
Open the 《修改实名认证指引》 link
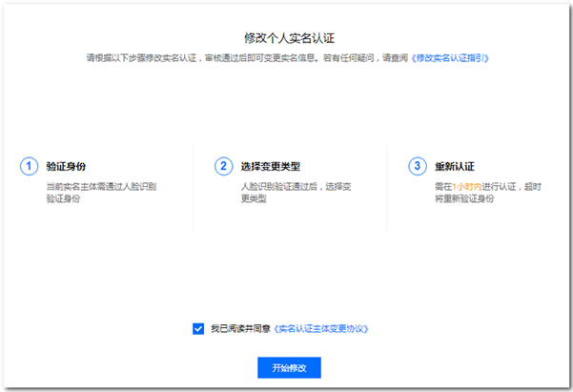[450, 58]
